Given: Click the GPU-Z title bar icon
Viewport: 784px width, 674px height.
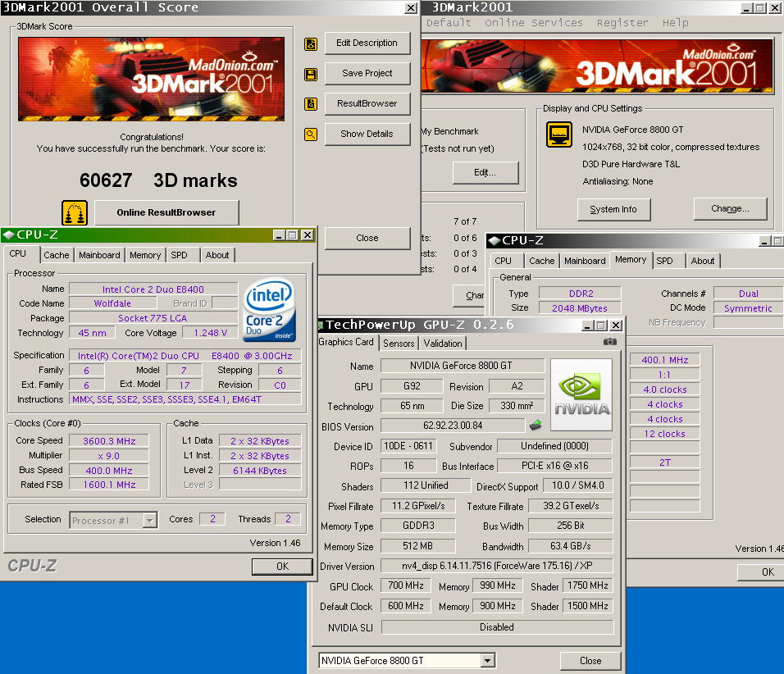Looking at the screenshot, I should coord(321,325).
